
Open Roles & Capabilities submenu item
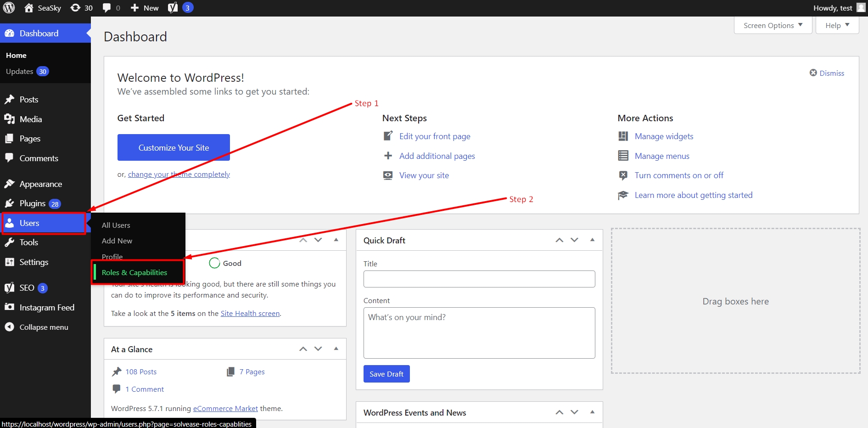click(x=134, y=272)
